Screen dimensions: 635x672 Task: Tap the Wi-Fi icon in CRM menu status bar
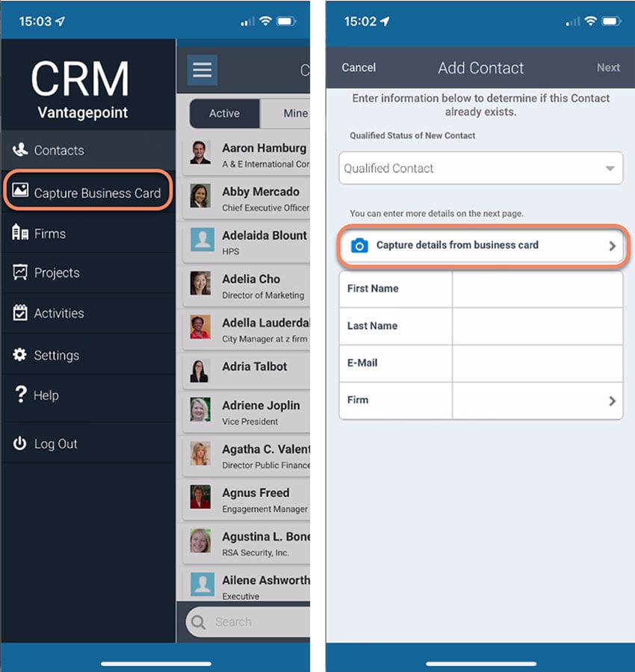(x=265, y=21)
